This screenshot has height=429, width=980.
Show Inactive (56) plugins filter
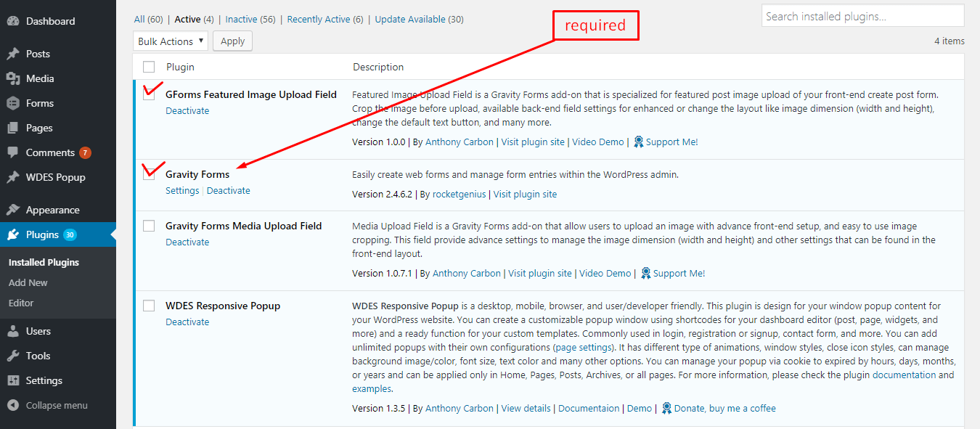point(250,19)
